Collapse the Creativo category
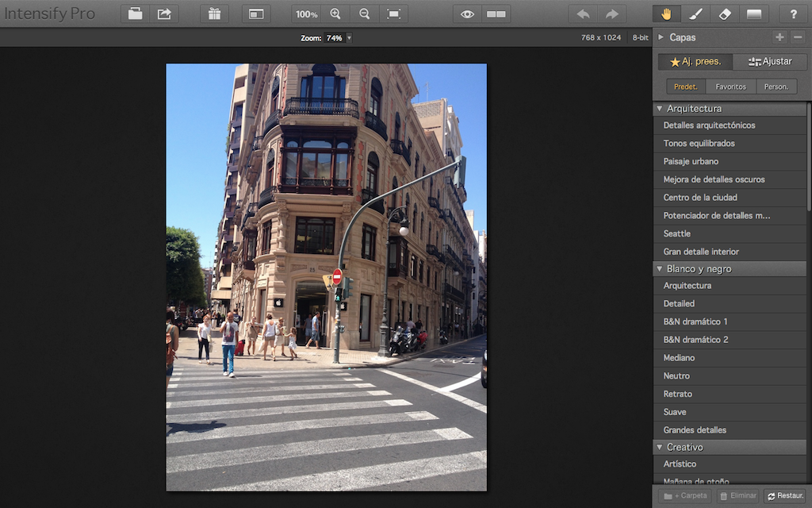The image size is (812, 508). coord(660,447)
